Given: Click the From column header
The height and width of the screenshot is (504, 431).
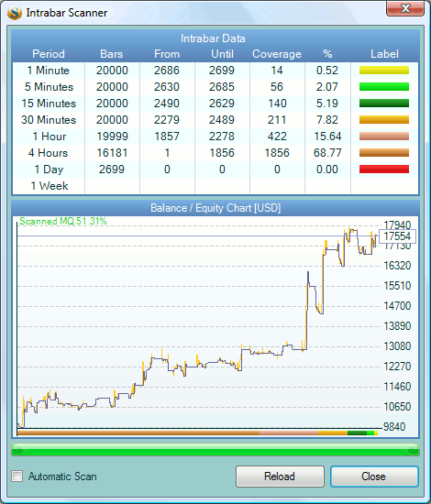Looking at the screenshot, I should point(167,54).
